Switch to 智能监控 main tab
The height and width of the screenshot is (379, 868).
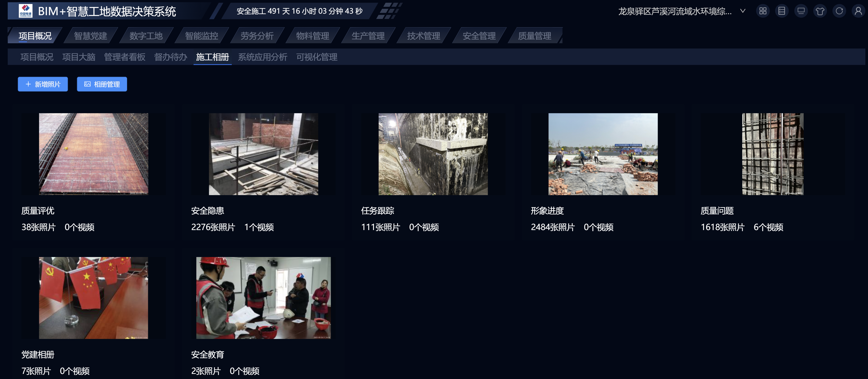(x=202, y=36)
